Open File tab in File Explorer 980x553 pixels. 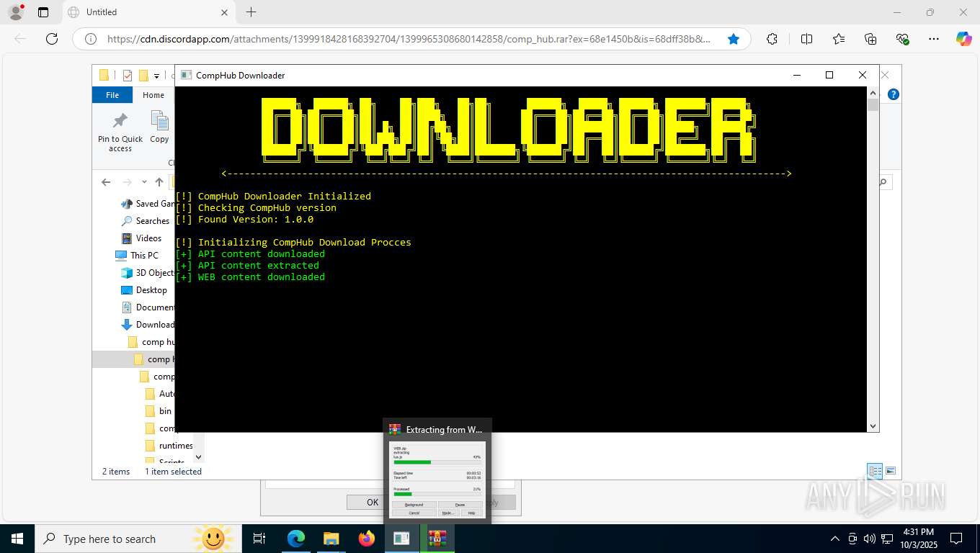coord(112,95)
